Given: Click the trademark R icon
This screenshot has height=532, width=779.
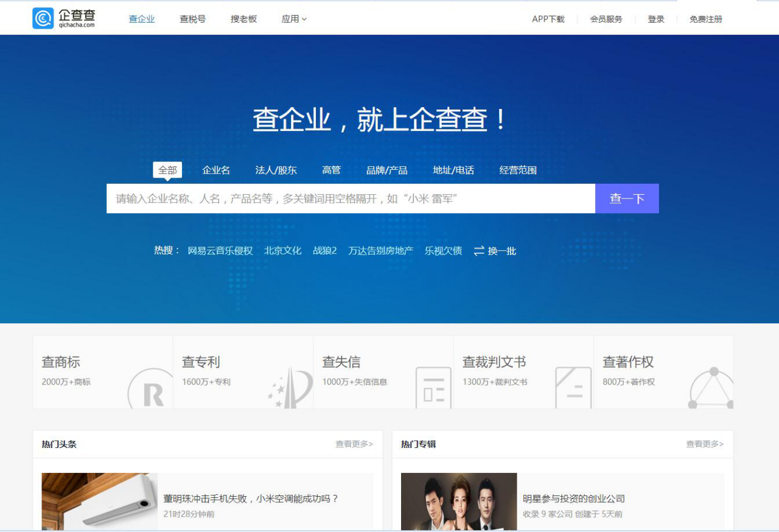Looking at the screenshot, I should pyautogui.click(x=150, y=389).
